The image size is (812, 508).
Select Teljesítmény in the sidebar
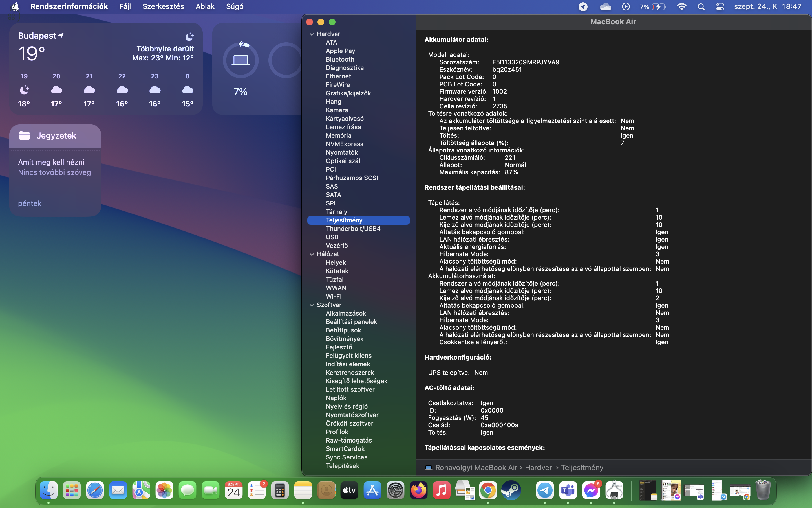point(358,220)
